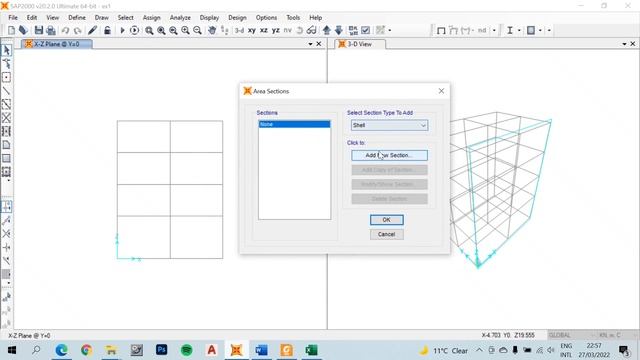Open the Assign menu

click(151, 18)
